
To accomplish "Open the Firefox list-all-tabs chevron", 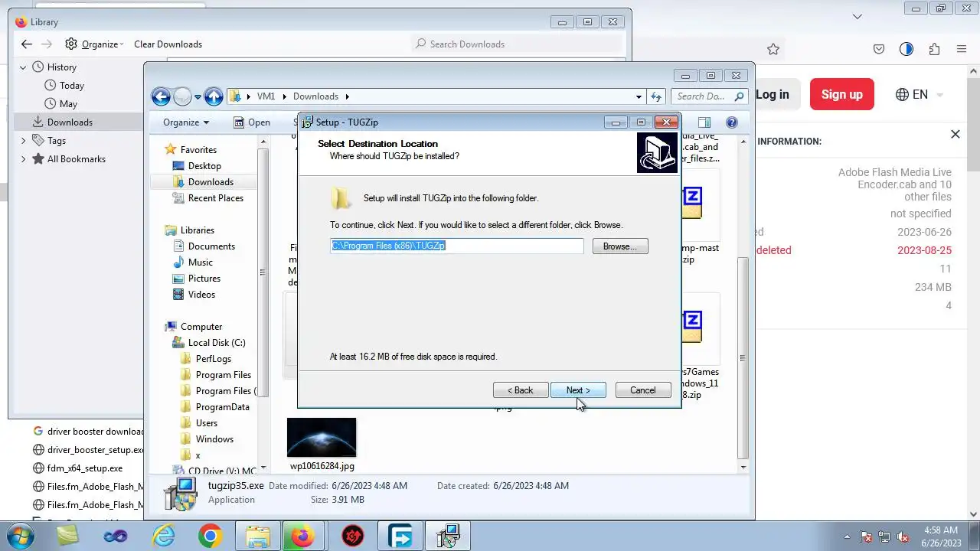I will click(x=857, y=16).
